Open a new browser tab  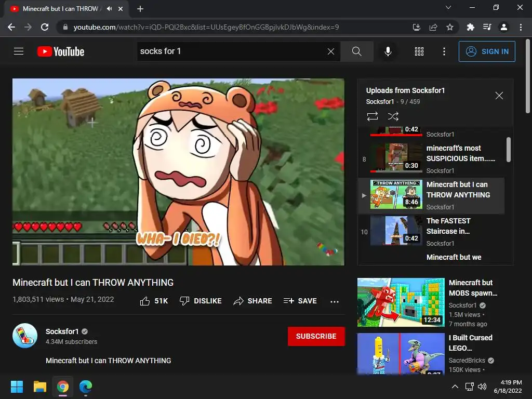click(140, 9)
